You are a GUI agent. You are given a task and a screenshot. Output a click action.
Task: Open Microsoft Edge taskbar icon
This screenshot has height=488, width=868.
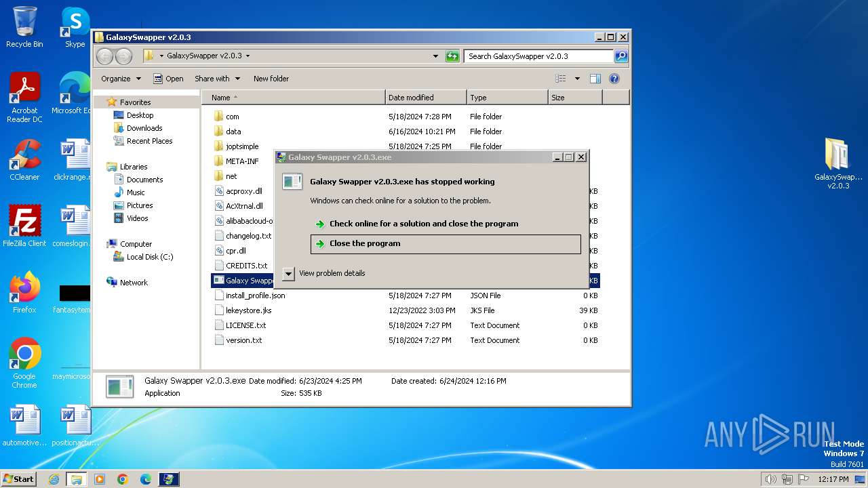(146, 479)
